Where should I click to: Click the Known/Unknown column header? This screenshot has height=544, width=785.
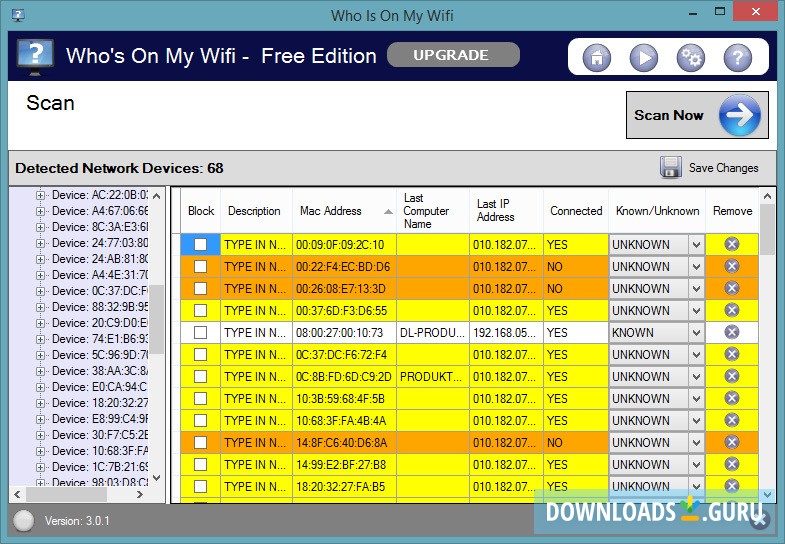click(x=657, y=211)
